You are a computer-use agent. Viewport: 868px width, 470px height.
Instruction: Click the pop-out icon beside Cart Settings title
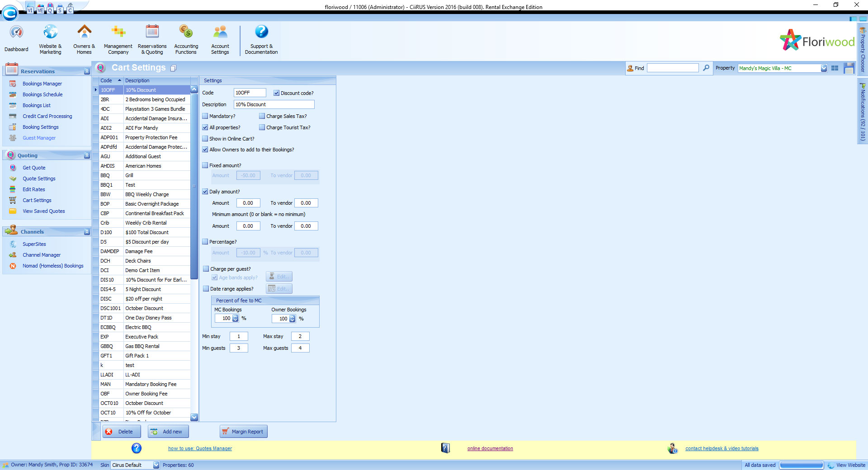point(173,68)
